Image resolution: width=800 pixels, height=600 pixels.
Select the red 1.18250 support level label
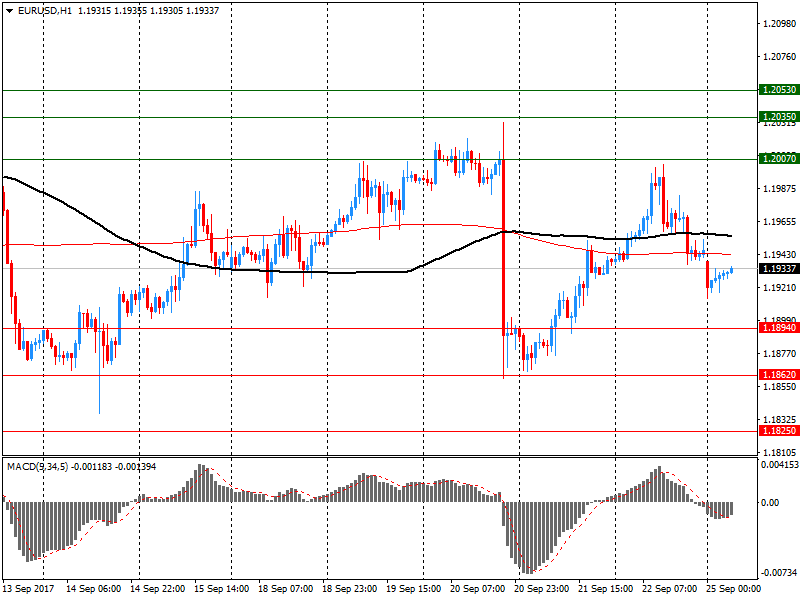pos(779,431)
